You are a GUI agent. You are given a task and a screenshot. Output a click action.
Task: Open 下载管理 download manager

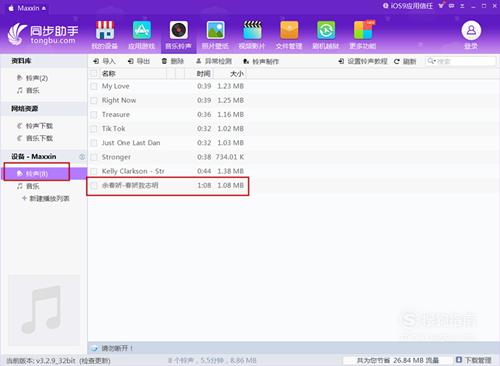474,360
